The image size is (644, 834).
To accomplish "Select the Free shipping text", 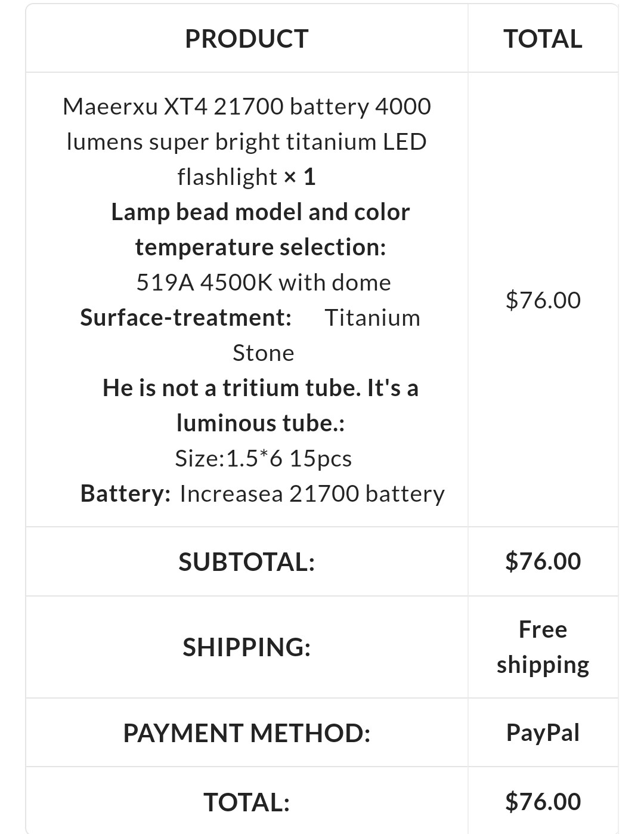I will click(543, 647).
